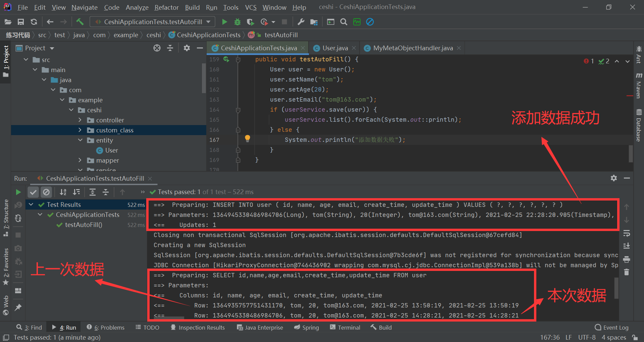Collapse CeshiApplicationTests test node
Viewport: 644px width, 342px height.
40,215
